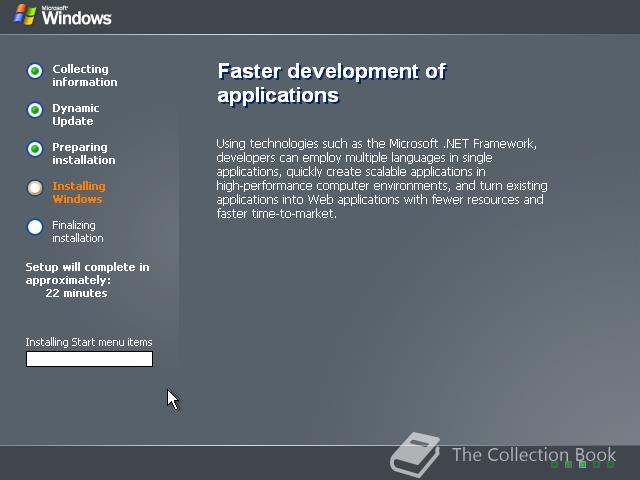Click the '22 minutes' estimate text
Viewport: 640px width, 480px height.
pos(76,293)
